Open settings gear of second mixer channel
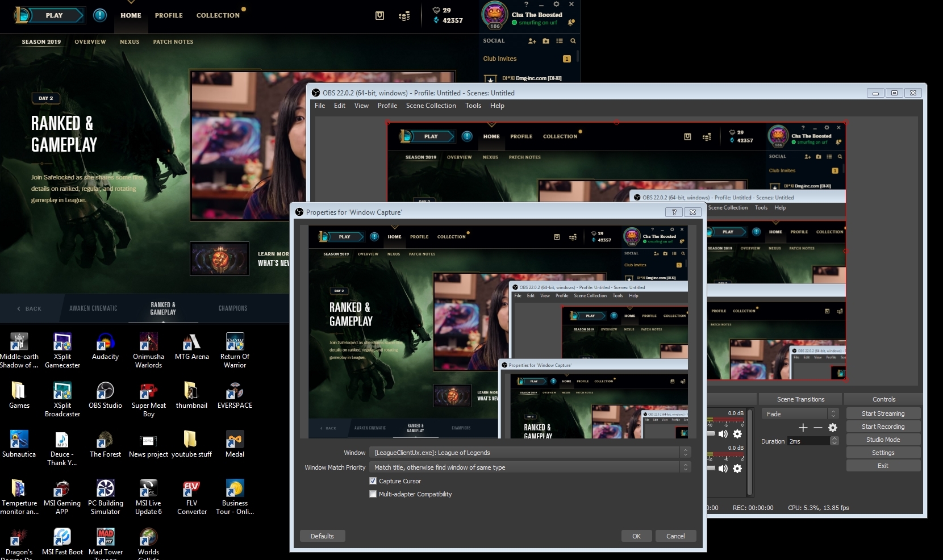 (x=737, y=469)
